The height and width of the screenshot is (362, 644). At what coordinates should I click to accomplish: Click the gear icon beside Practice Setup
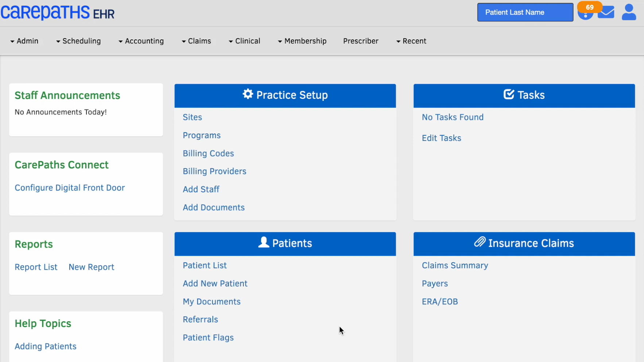[248, 94]
